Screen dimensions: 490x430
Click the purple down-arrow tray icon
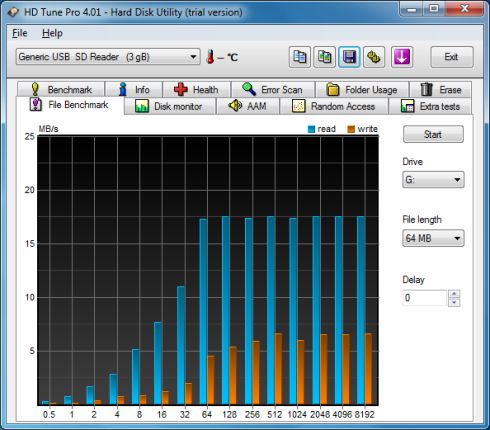402,57
